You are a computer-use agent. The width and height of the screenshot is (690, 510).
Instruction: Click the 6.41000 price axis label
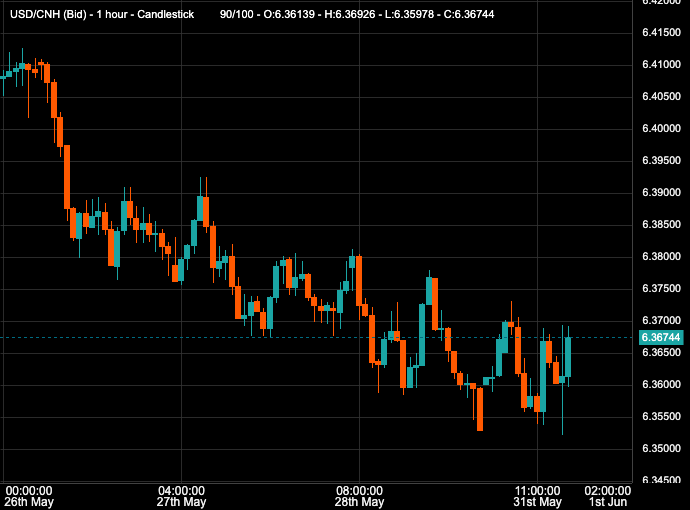661,65
